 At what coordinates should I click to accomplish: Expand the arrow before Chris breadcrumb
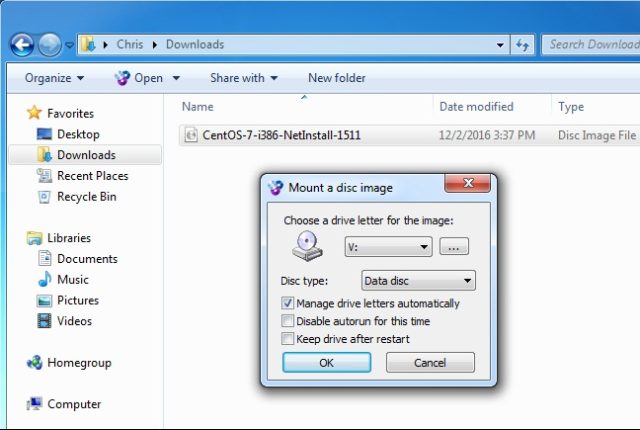pos(105,44)
